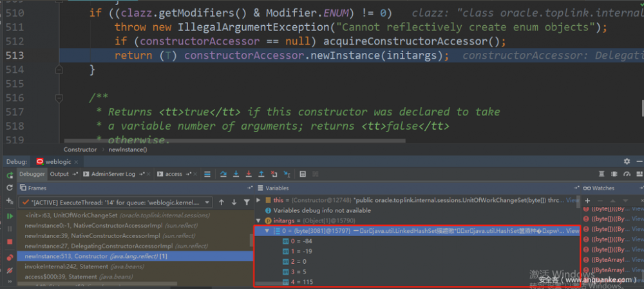Show more debug sidebar actions
The image size is (644, 289).
tap(10, 282)
